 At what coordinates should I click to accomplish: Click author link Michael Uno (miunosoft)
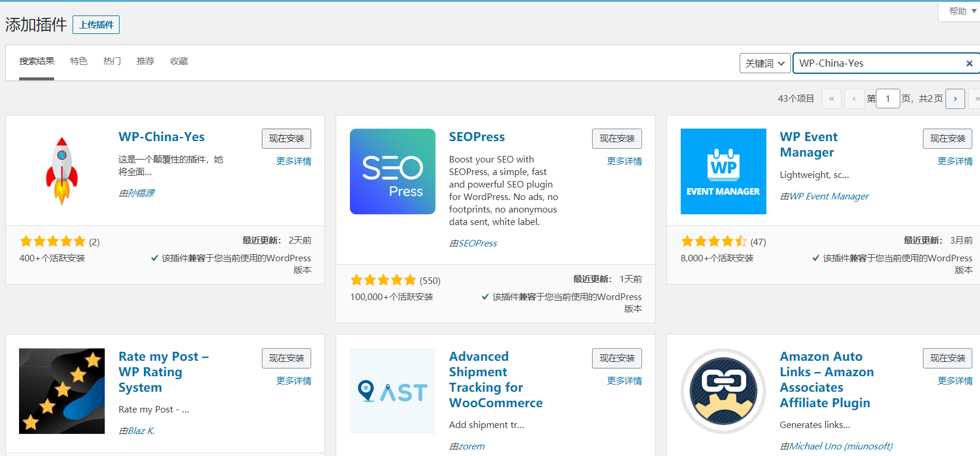click(x=841, y=446)
